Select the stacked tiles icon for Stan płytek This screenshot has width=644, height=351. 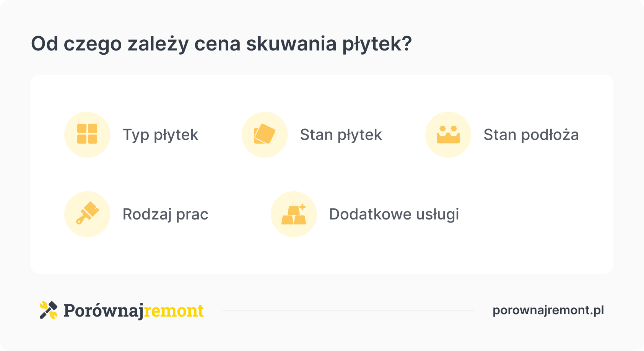click(265, 134)
